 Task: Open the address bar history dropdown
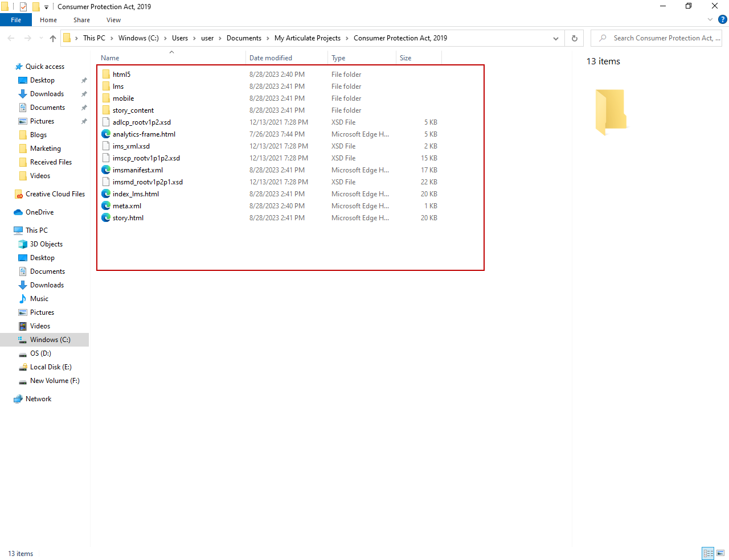[x=556, y=38]
